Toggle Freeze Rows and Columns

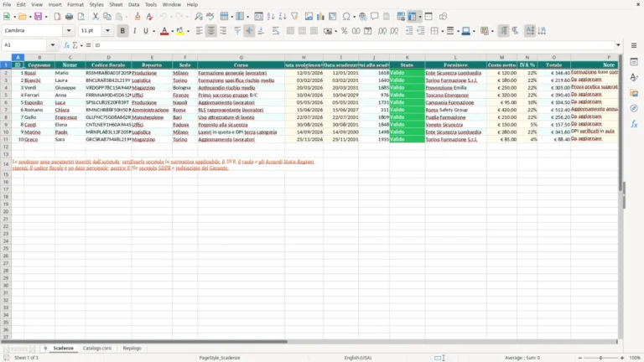(412, 17)
